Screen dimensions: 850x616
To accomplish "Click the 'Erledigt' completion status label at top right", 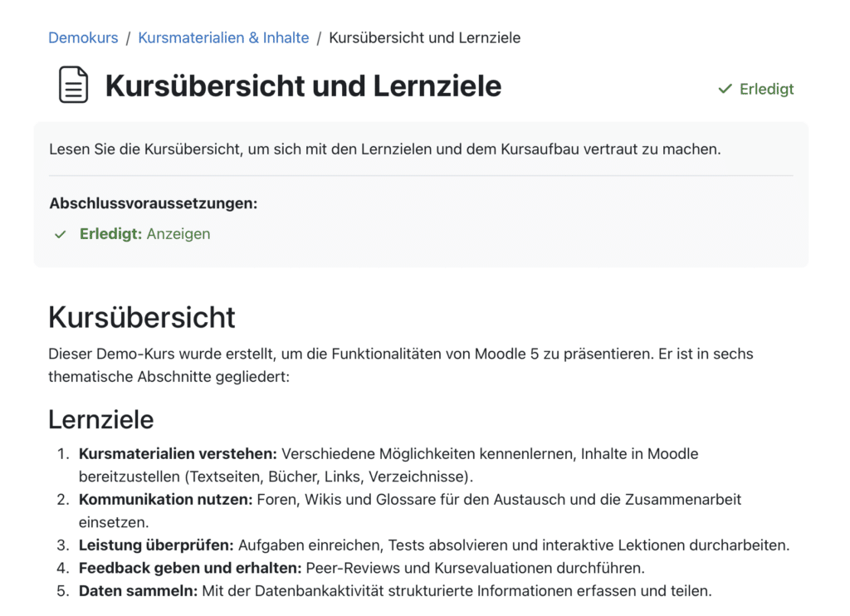I will [766, 89].
